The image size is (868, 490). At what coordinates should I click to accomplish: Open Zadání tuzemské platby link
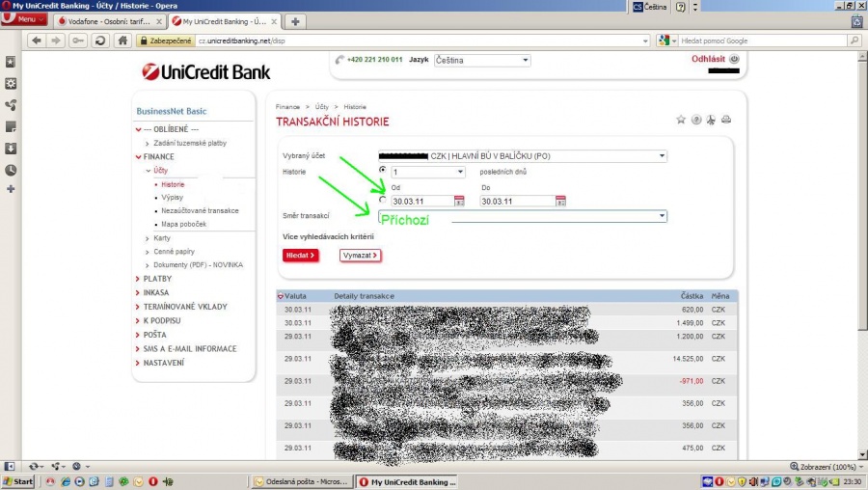pos(190,143)
